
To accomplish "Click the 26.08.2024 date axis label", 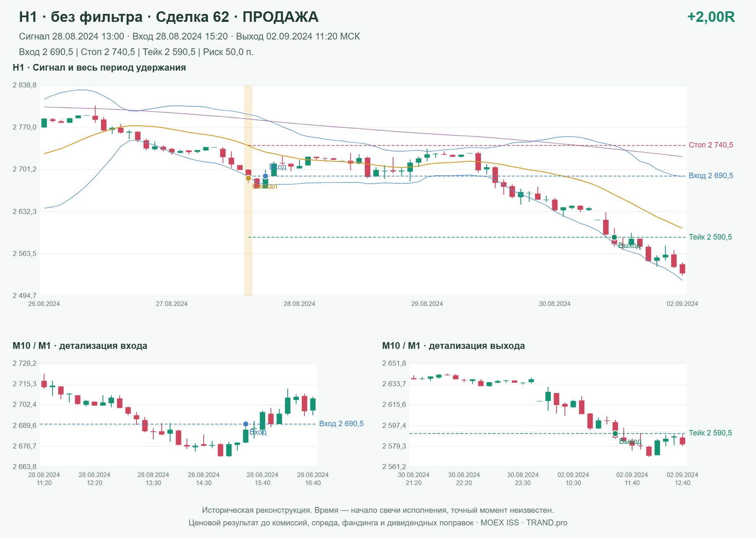I will 44,304.
